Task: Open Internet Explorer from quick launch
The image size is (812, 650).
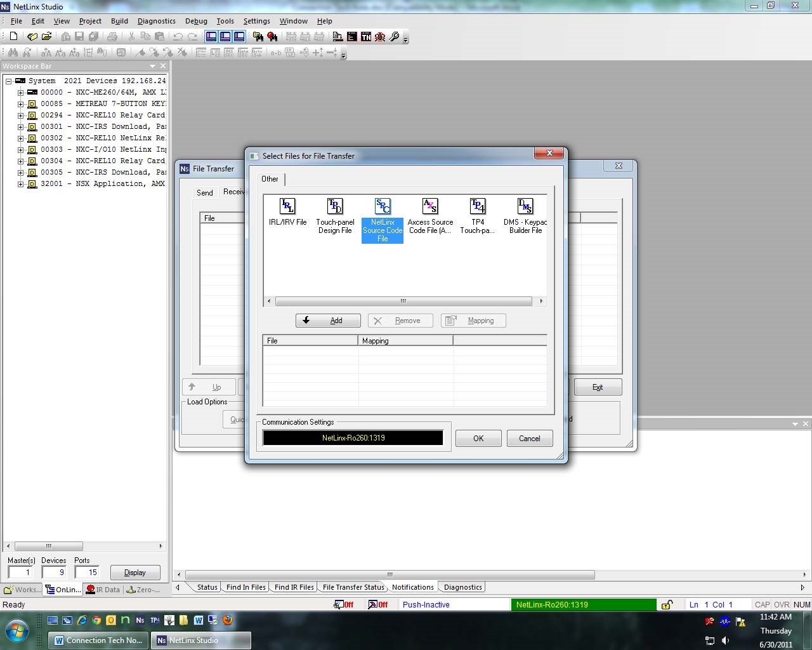Action: coord(82,620)
